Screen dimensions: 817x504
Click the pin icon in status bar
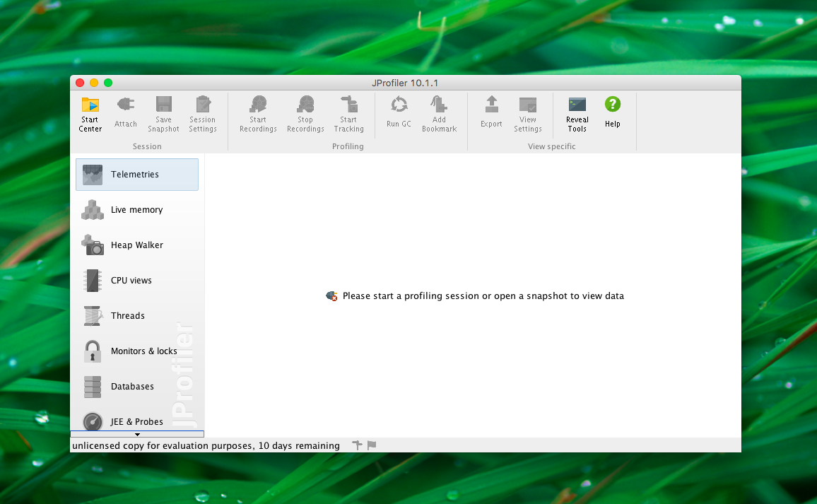(x=357, y=445)
